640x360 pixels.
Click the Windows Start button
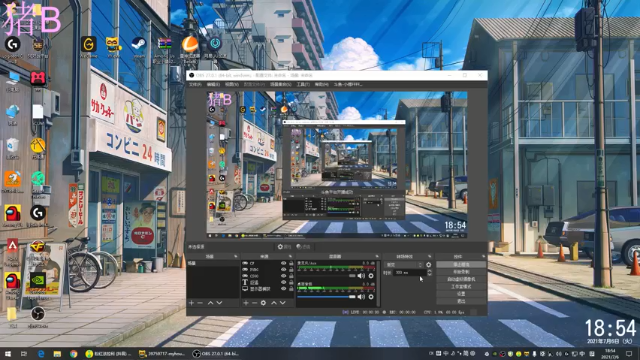click(8, 354)
